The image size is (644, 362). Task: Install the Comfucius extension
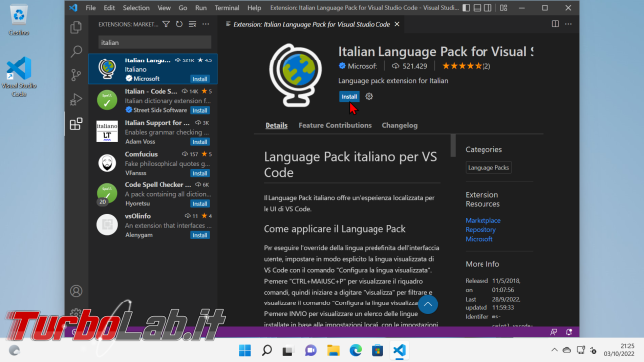pos(200,173)
